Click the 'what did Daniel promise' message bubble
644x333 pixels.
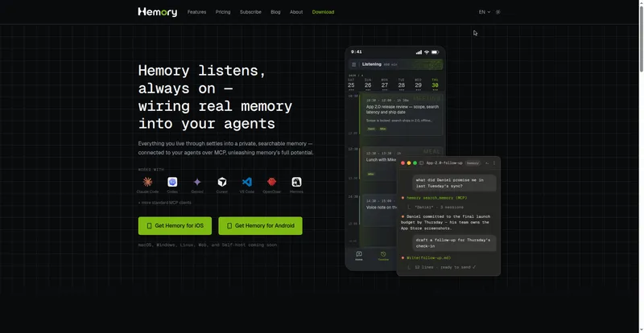click(x=454, y=183)
